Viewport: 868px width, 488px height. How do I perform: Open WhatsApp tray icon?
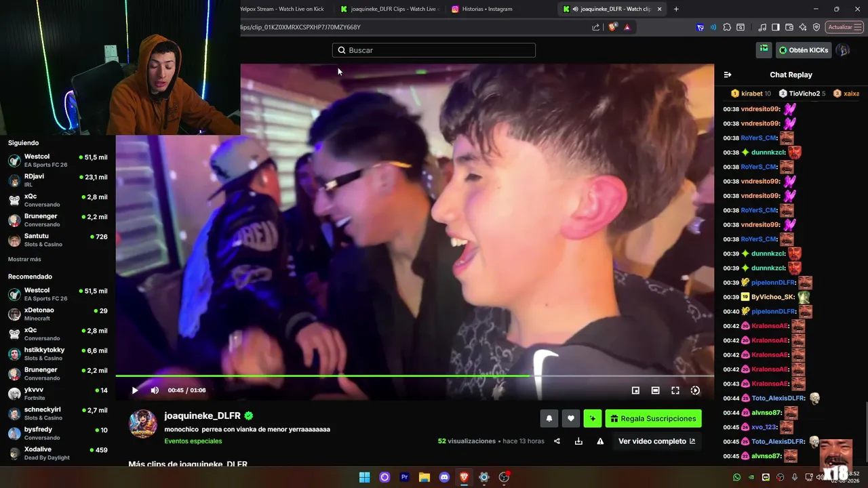737,477
